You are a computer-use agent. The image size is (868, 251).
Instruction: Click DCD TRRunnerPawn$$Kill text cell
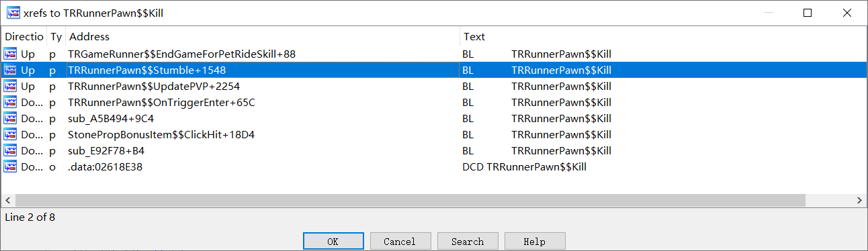coord(524,166)
